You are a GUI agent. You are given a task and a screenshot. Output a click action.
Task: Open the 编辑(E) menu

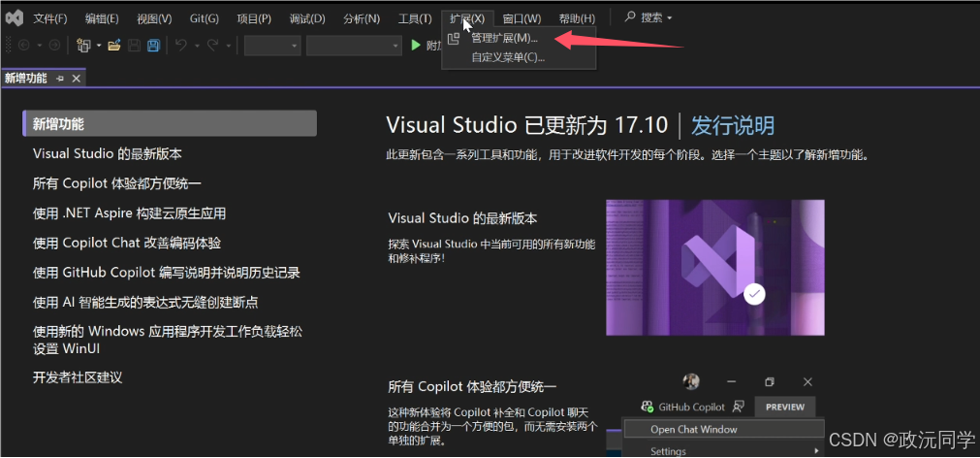click(102, 18)
